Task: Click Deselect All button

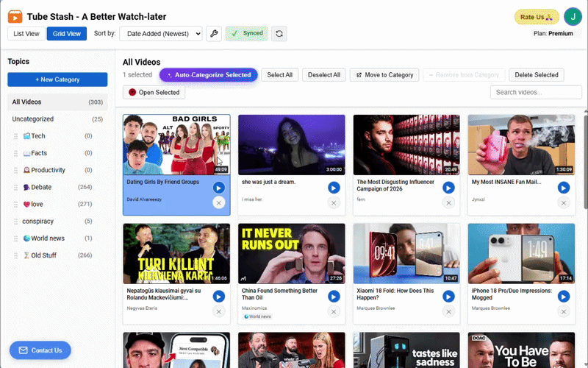Action: (x=324, y=75)
